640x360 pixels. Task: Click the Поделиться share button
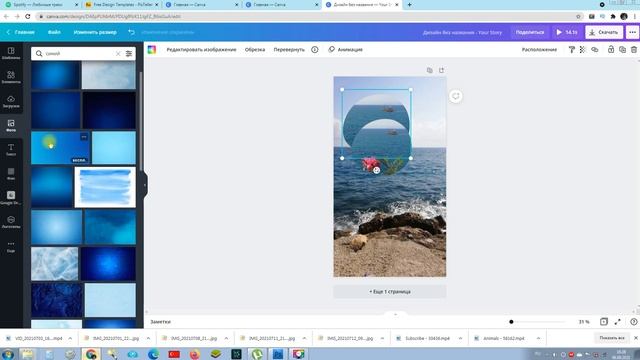pyautogui.click(x=530, y=32)
